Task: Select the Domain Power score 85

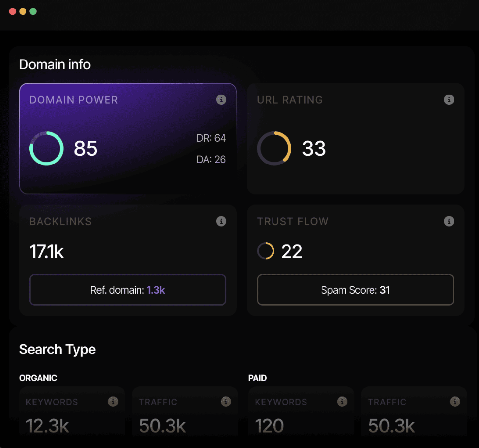Action: pyautogui.click(x=86, y=148)
